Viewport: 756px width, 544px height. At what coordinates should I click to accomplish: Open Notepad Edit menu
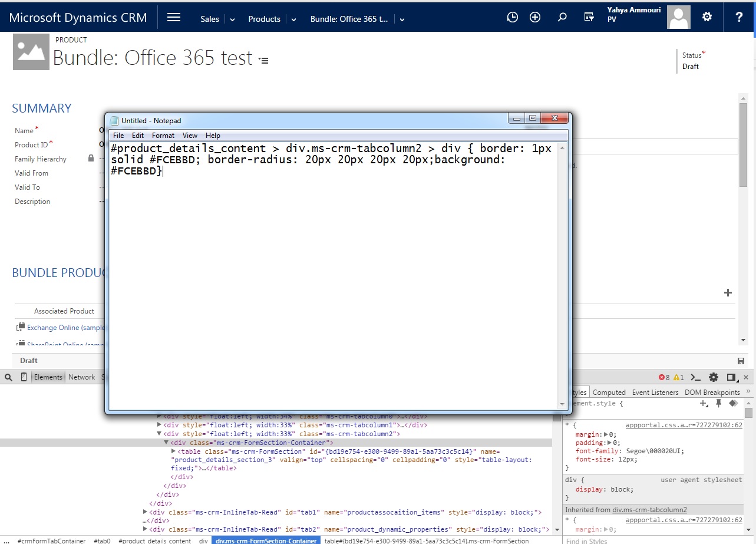pos(138,136)
